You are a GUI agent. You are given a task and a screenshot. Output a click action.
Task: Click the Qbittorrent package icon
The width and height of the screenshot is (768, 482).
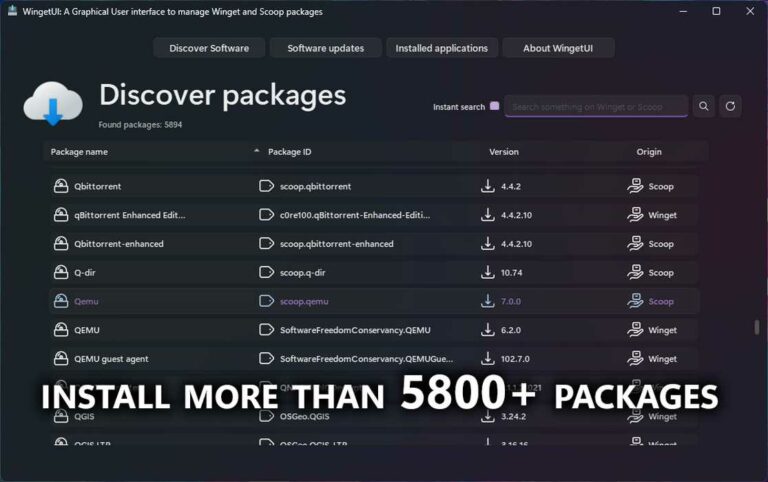click(x=61, y=186)
